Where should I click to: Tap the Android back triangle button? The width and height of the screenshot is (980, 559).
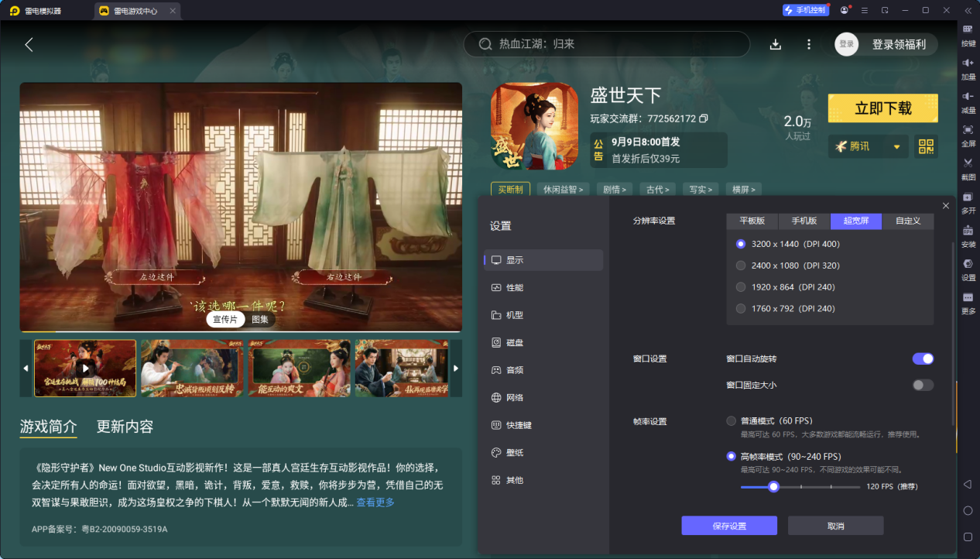pos(968,484)
